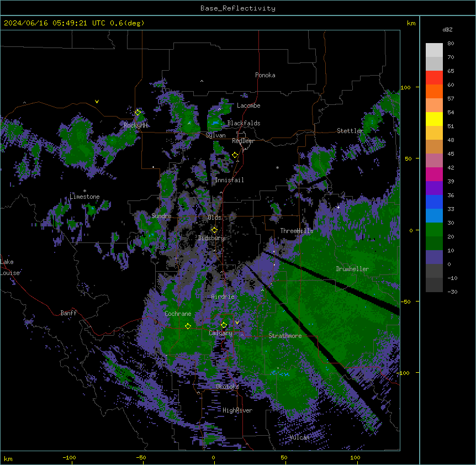Pick the lightest grey 70–80 dBZ legend swatch
This screenshot has height=465, width=476.
coord(434,50)
